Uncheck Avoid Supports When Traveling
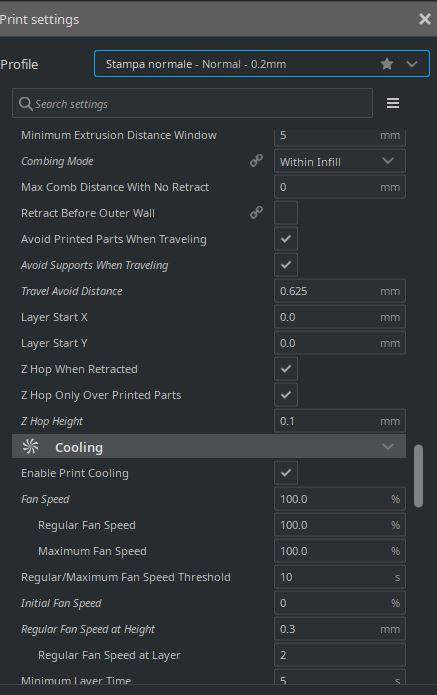This screenshot has width=437, height=695. tap(286, 265)
